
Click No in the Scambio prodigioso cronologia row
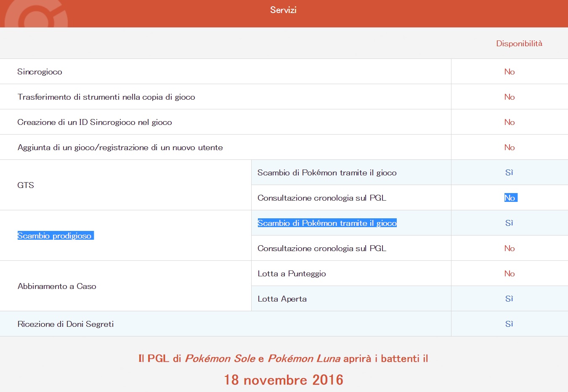(510, 248)
